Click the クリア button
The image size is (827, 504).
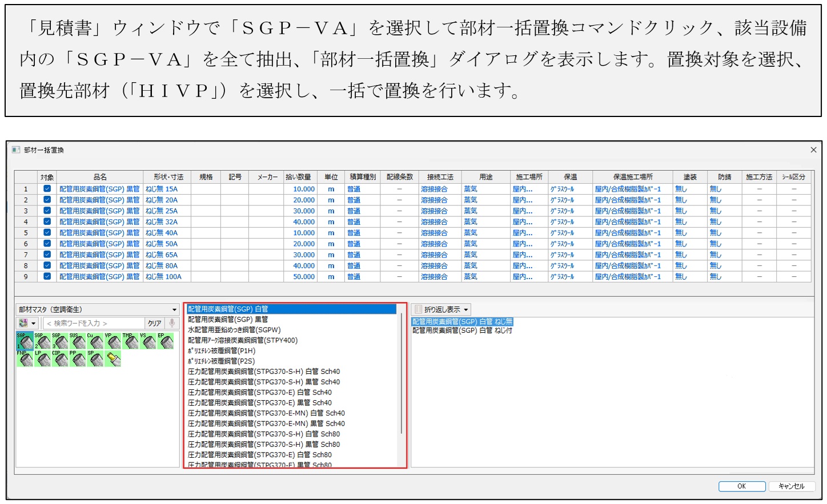pos(155,324)
